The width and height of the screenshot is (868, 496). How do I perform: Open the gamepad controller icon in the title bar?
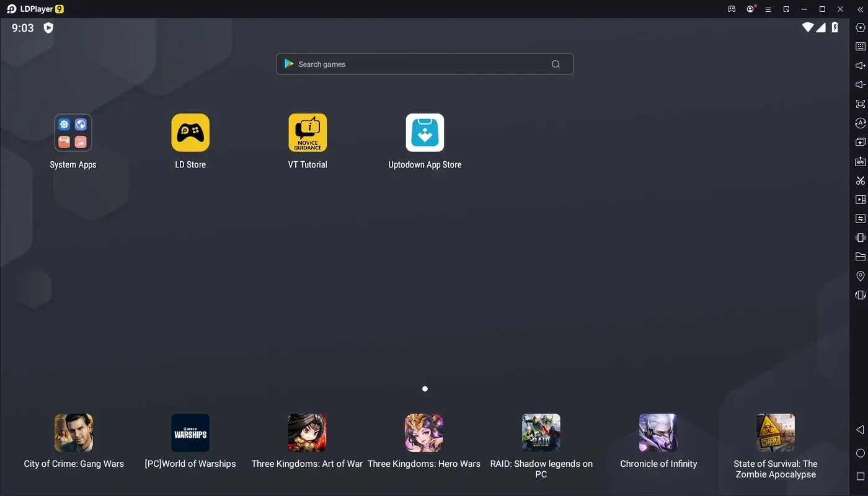tap(732, 9)
